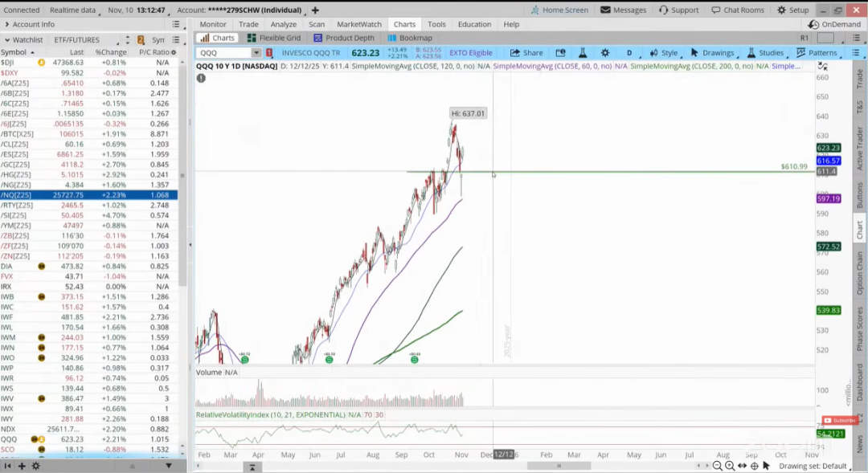
Task: Switch to the Trade tab
Action: click(248, 24)
